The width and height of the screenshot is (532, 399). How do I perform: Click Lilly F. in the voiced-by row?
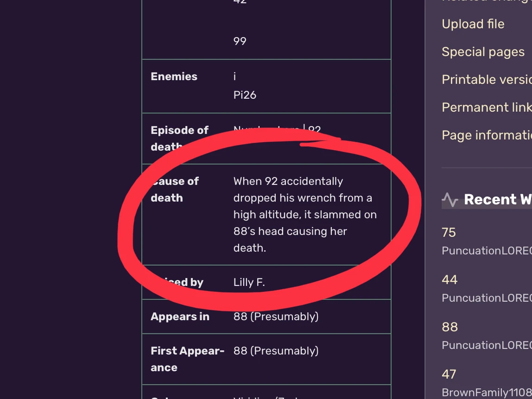tap(249, 282)
